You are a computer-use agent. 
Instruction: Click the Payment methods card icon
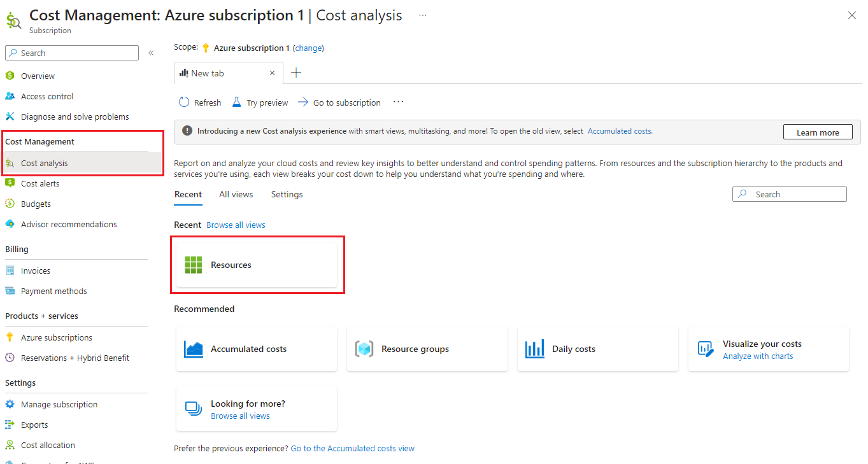click(x=10, y=291)
